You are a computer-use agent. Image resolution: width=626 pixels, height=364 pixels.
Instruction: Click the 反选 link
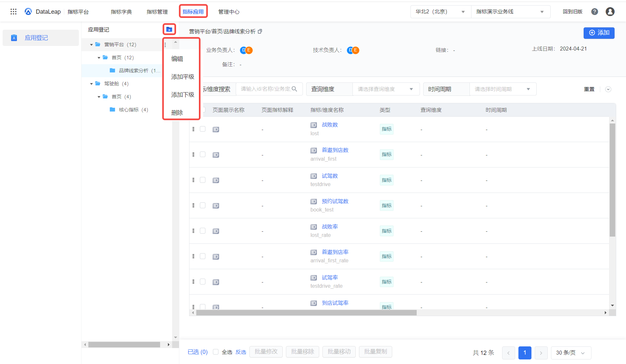click(x=241, y=352)
